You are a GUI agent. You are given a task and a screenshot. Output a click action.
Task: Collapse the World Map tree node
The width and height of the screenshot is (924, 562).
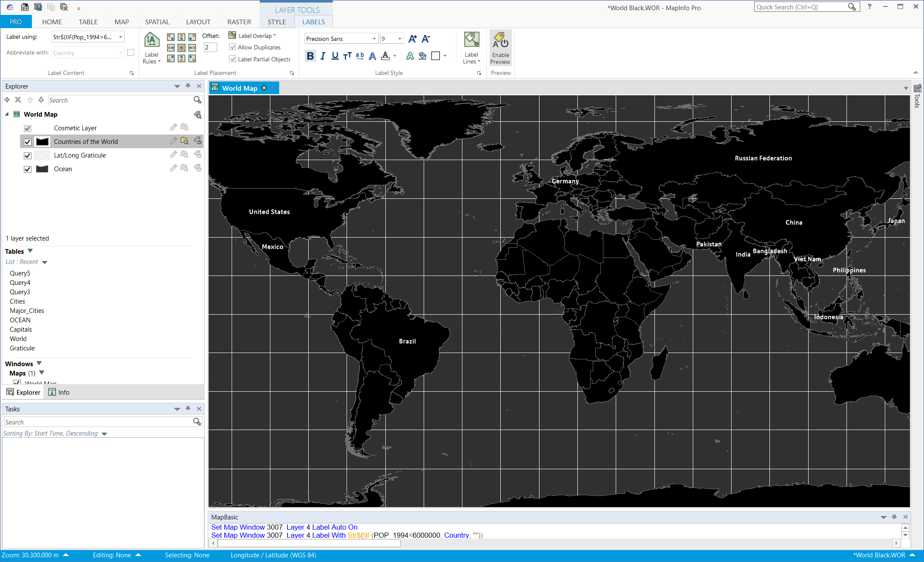tap(7, 114)
